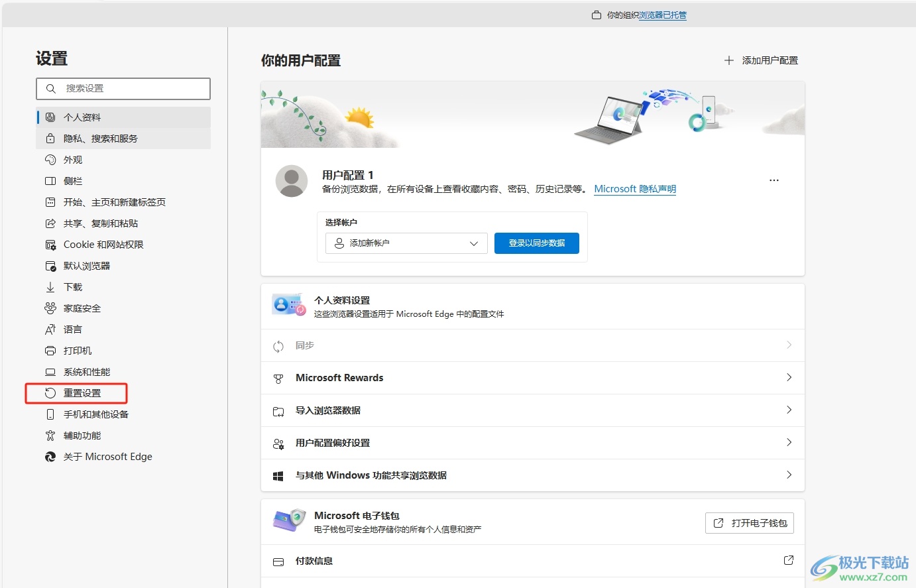The image size is (916, 588).
Task: Click the Appearance (外观) palette icon
Action: pyautogui.click(x=50, y=160)
